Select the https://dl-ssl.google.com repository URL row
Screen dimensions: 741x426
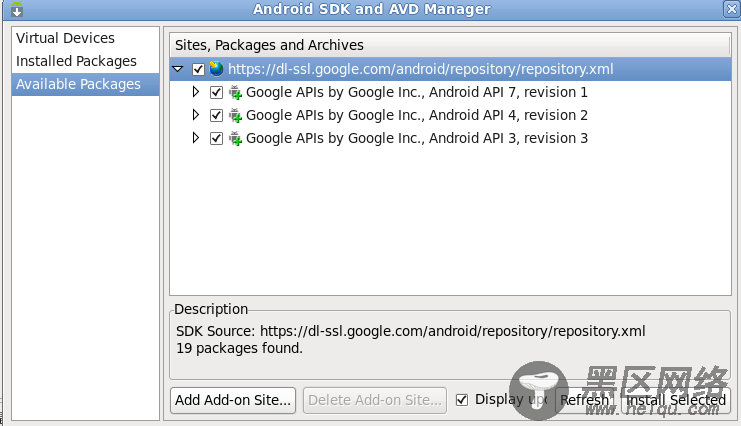(450, 70)
